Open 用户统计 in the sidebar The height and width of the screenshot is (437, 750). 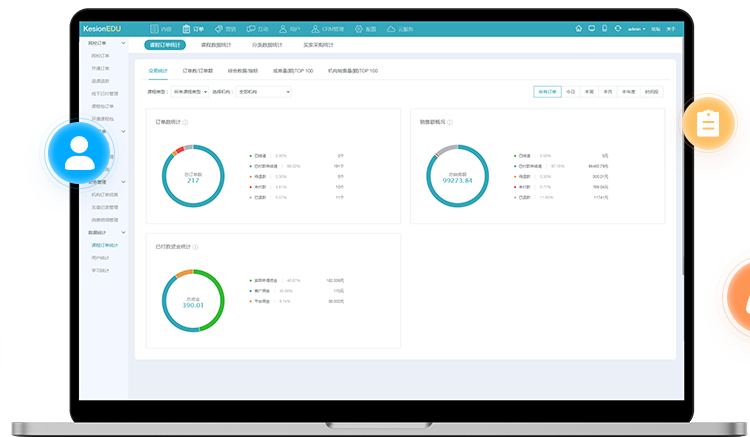101,257
